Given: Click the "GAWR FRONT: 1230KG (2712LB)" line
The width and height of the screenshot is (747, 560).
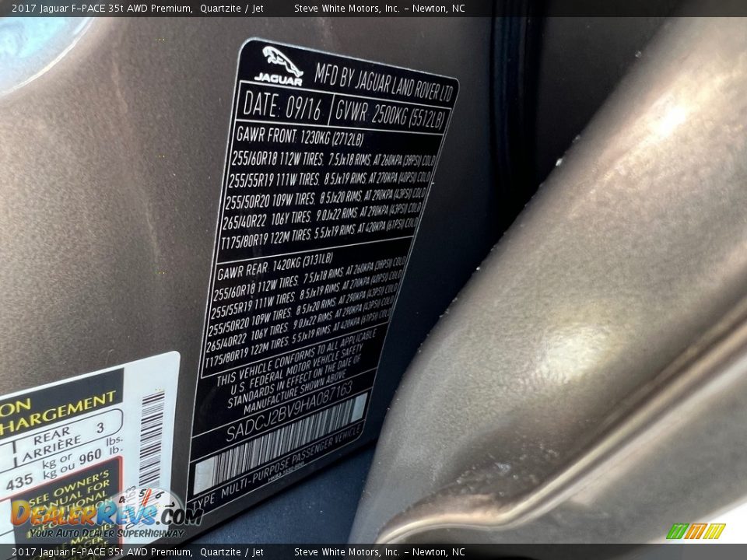Looking at the screenshot, I should 300,137.
